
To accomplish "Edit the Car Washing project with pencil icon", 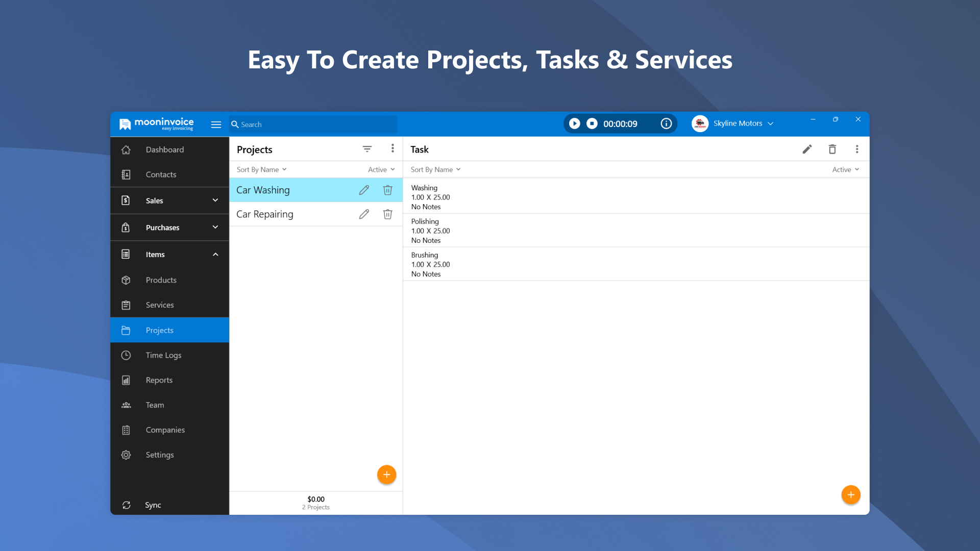I will tap(363, 190).
